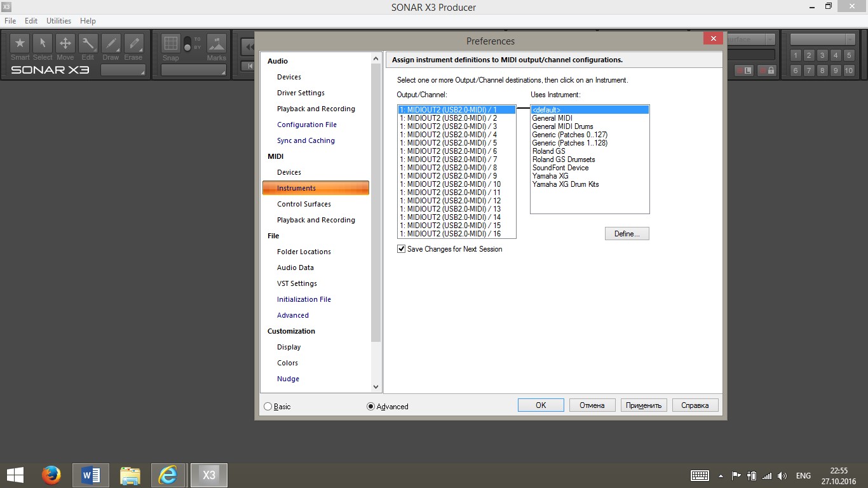Open the on-screen keyboard tray icon
The height and width of the screenshot is (488, 868).
(700, 475)
